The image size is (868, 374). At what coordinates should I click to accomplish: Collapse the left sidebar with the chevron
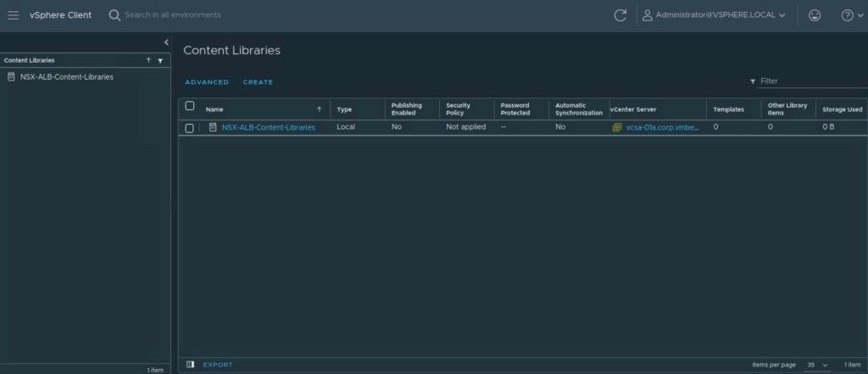click(x=166, y=42)
